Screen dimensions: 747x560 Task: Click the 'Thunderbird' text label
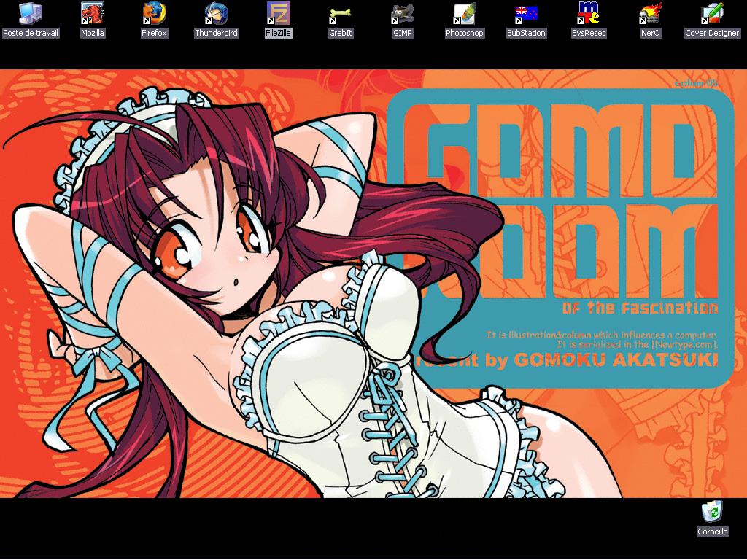[216, 34]
